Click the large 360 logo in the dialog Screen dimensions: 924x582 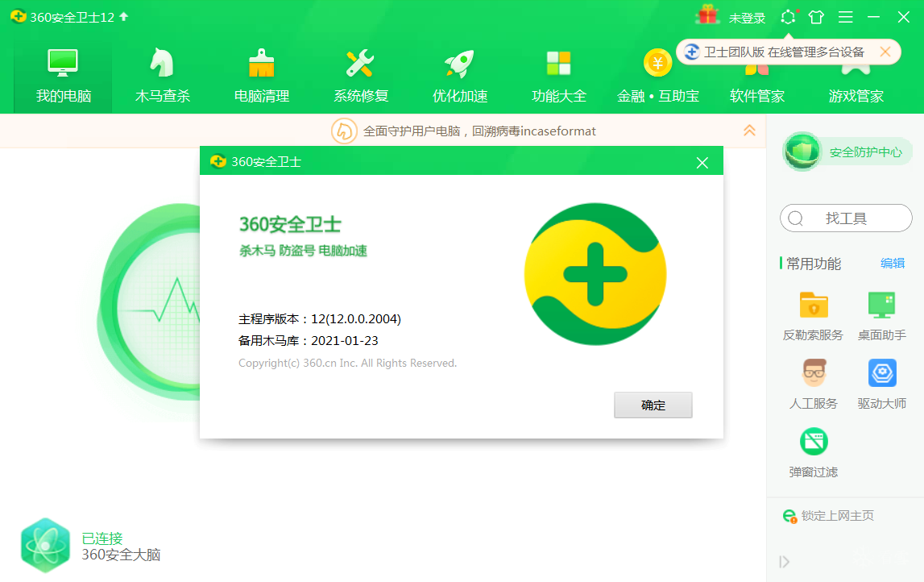pos(595,274)
